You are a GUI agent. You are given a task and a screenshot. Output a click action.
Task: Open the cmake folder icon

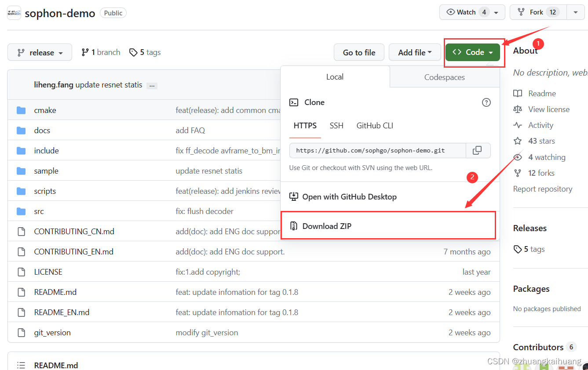click(x=21, y=110)
